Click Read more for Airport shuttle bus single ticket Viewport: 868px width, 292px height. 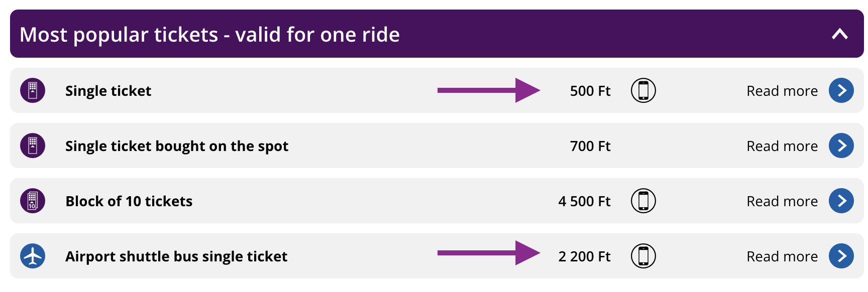point(782,256)
